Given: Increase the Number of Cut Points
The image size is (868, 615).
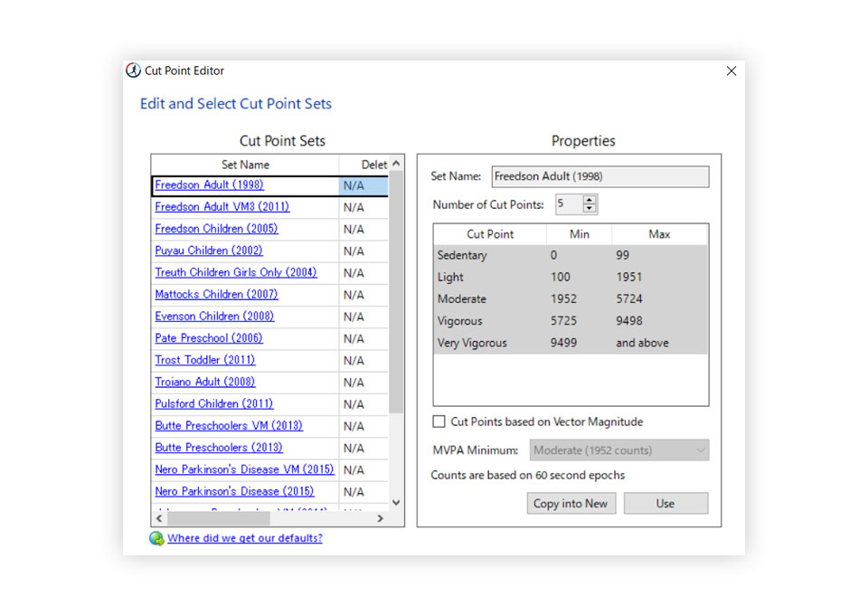Looking at the screenshot, I should tap(590, 200).
